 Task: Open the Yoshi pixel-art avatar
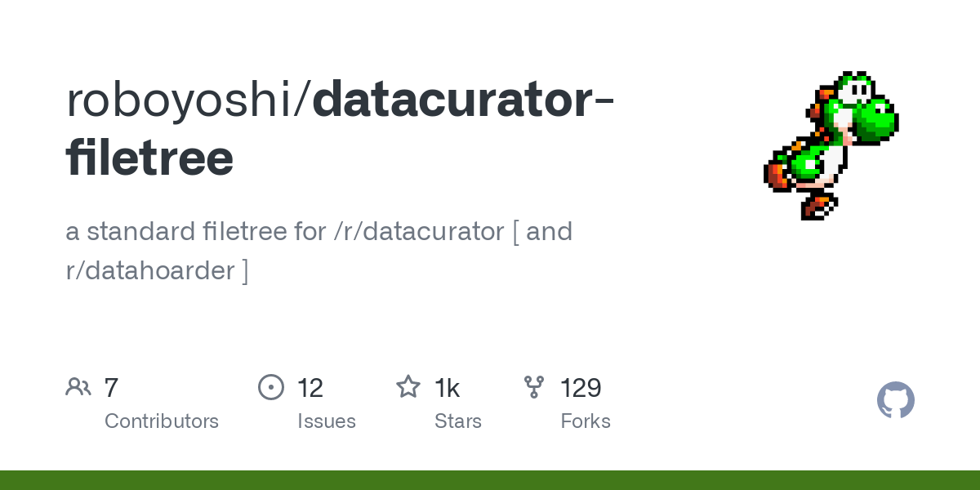click(831, 145)
